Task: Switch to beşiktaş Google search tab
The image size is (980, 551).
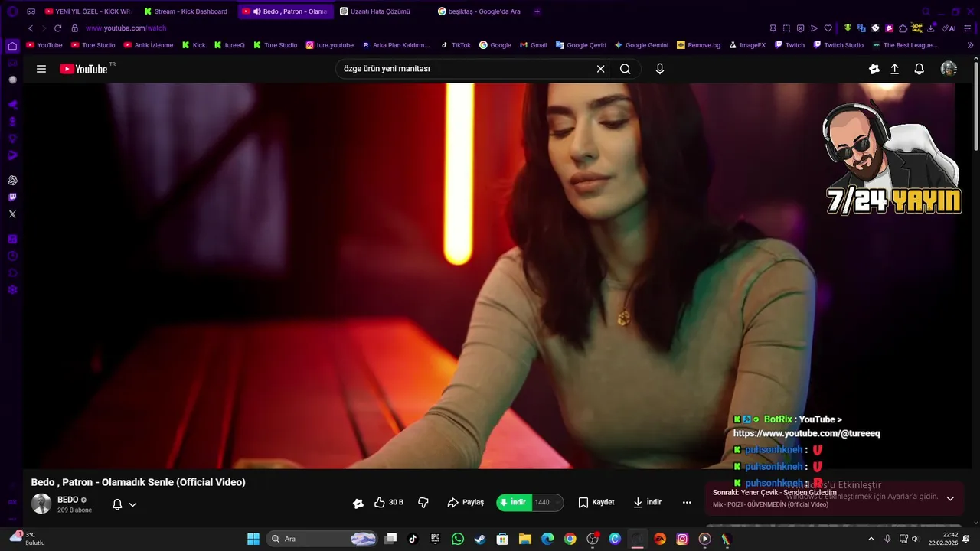Action: coord(479,11)
